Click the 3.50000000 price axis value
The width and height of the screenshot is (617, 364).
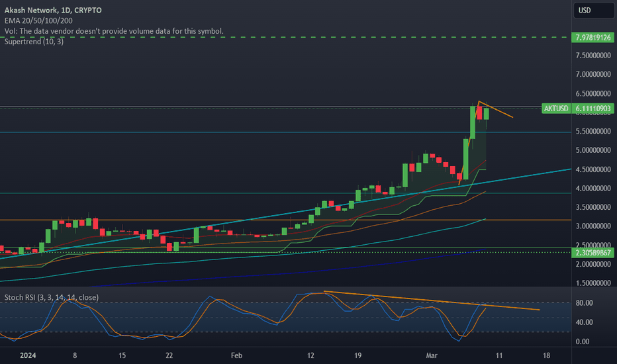click(x=593, y=207)
